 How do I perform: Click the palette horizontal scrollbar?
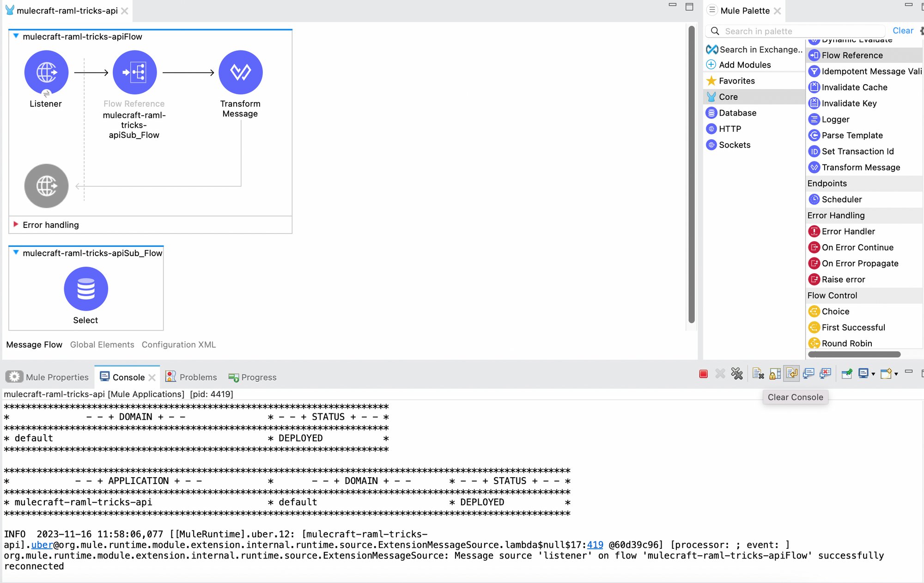[x=854, y=355]
